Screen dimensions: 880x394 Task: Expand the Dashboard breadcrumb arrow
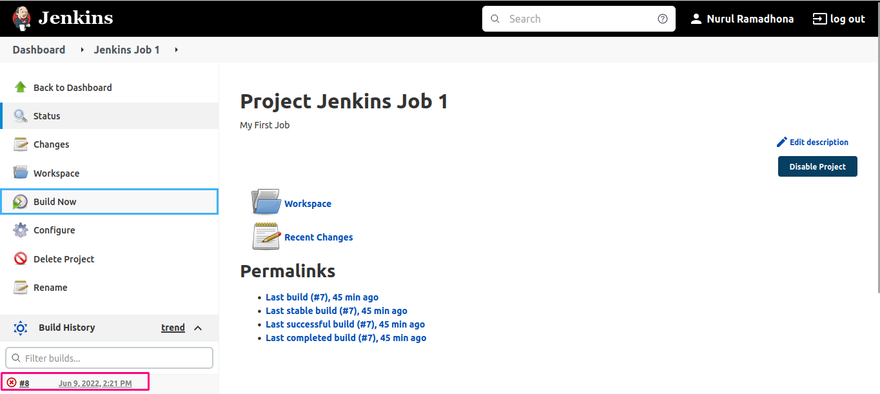click(x=82, y=50)
